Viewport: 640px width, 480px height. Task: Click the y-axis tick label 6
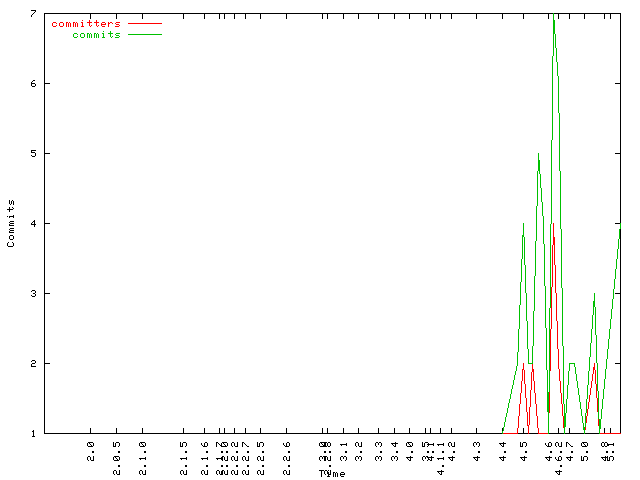33,84
